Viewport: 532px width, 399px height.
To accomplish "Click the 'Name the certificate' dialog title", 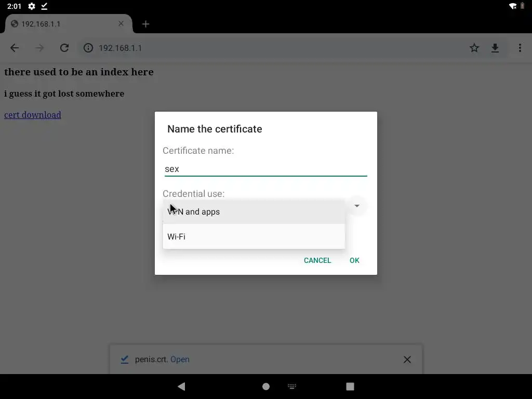I will point(215,129).
